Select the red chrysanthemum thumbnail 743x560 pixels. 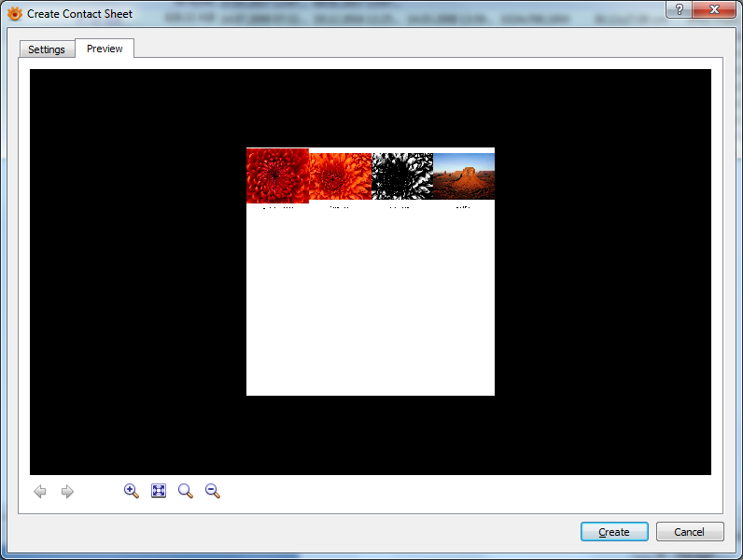(x=277, y=175)
